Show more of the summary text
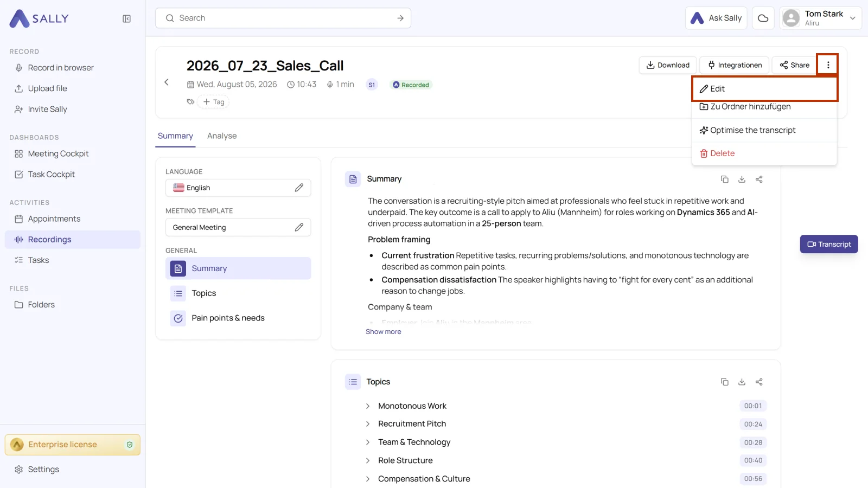 383,332
